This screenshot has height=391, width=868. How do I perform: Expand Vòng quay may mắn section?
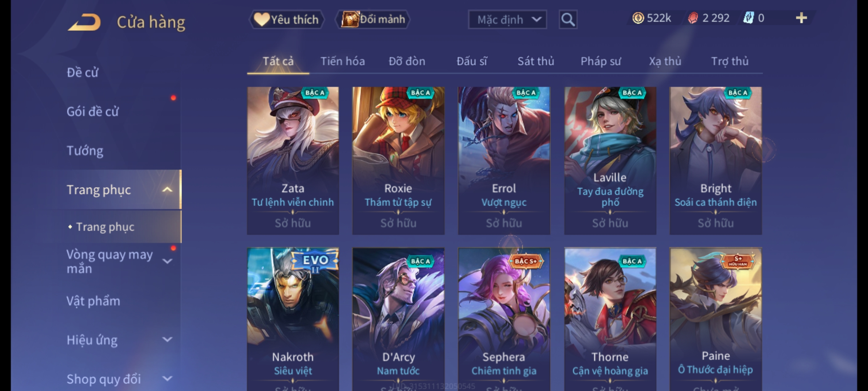(167, 261)
